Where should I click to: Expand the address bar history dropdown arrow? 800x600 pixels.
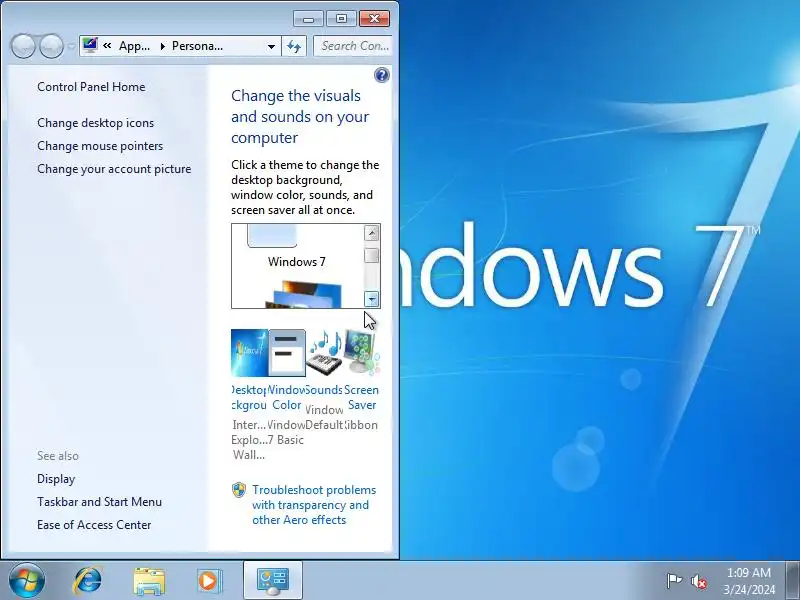tap(271, 46)
